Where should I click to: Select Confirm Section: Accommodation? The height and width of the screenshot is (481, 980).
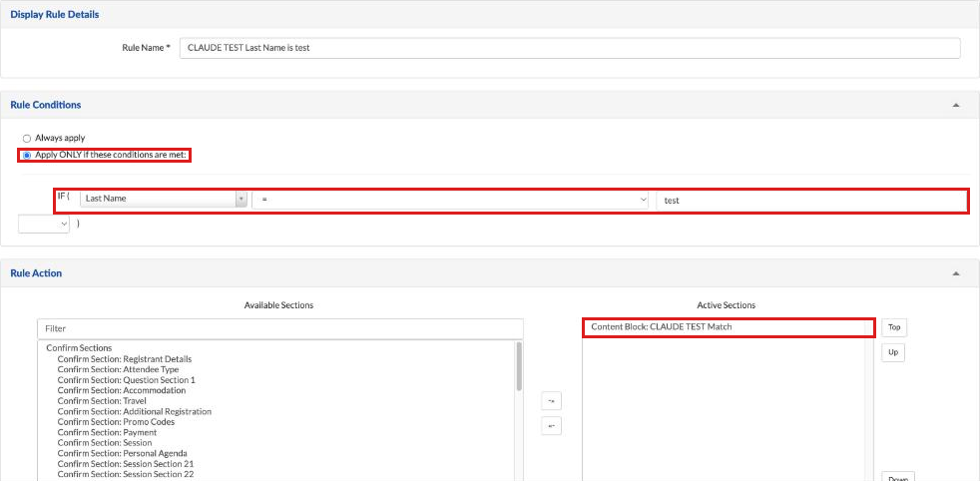pyautogui.click(x=121, y=390)
